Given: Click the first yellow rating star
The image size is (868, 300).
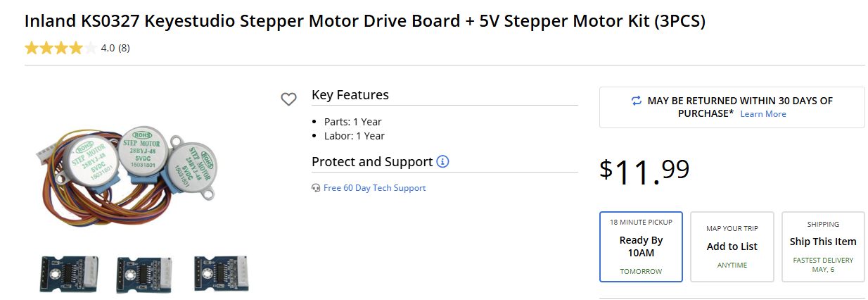Looking at the screenshot, I should click(x=32, y=48).
